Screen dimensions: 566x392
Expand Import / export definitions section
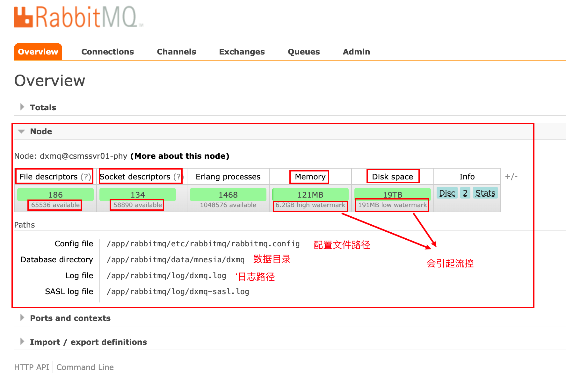coord(88,342)
